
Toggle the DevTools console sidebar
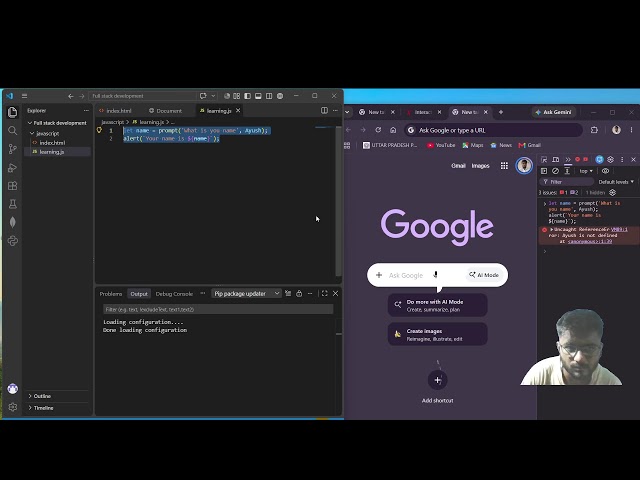544,171
